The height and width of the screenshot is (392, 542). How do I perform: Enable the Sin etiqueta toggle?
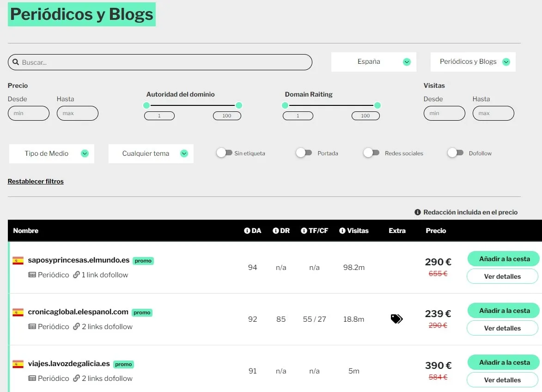click(224, 153)
